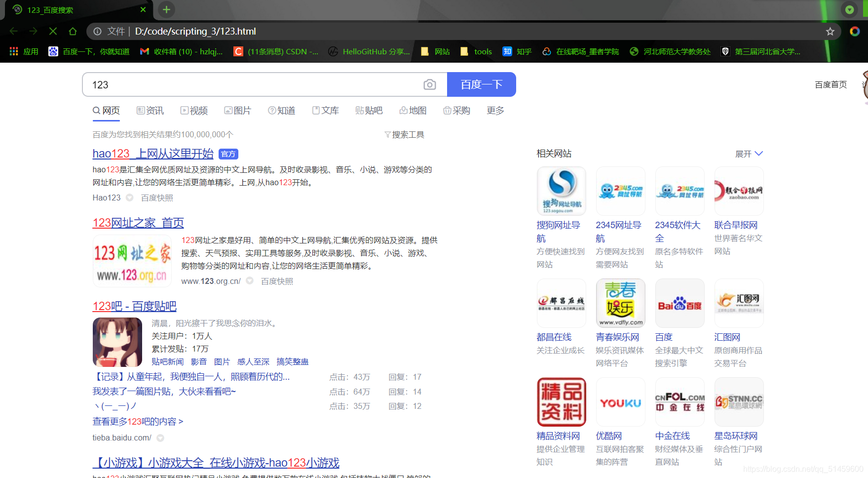Open the tools bookmark folder

(x=476, y=51)
